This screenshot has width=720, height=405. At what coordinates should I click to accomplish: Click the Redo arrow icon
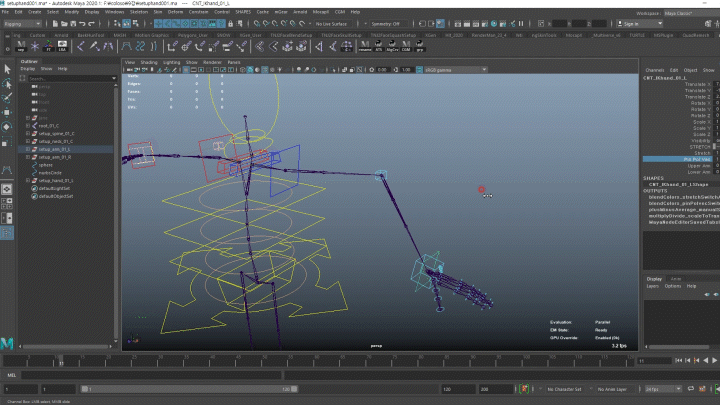click(x=91, y=23)
